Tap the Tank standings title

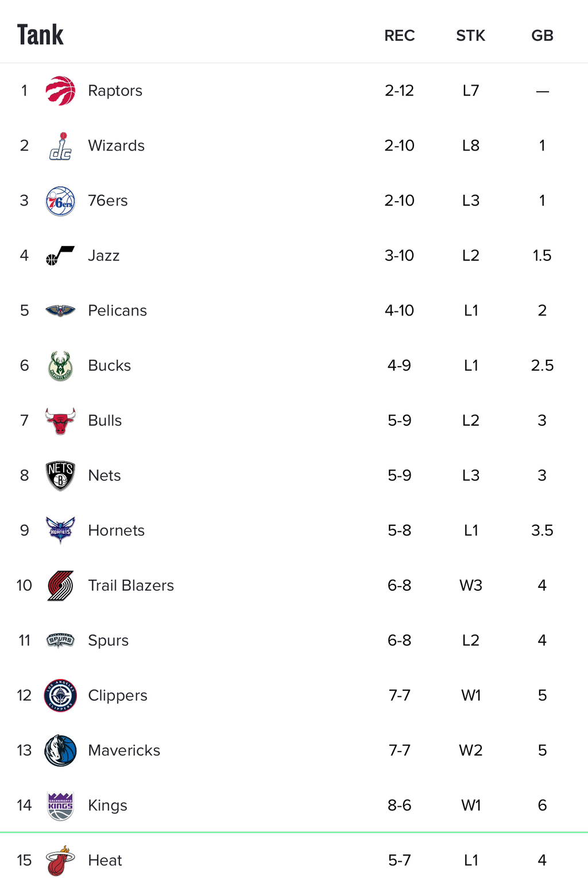pyautogui.click(x=40, y=34)
